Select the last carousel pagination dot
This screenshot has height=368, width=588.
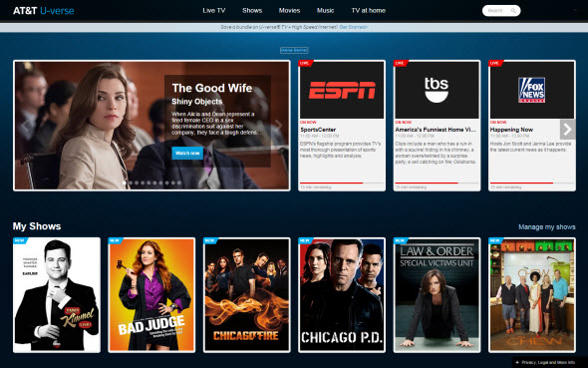[x=179, y=184]
